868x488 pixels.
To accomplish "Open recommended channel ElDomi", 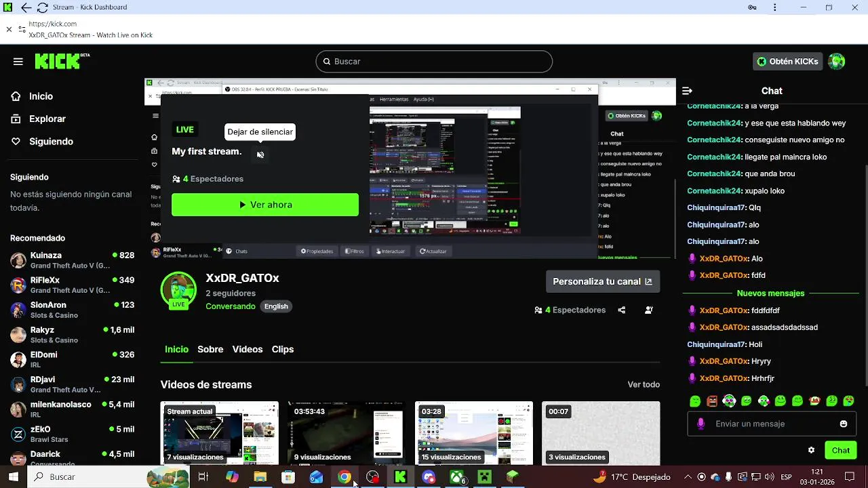I will [x=73, y=359].
